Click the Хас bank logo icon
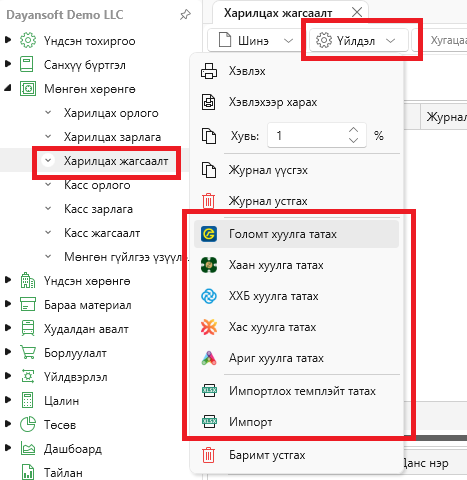This screenshot has height=480, width=467. click(x=209, y=327)
